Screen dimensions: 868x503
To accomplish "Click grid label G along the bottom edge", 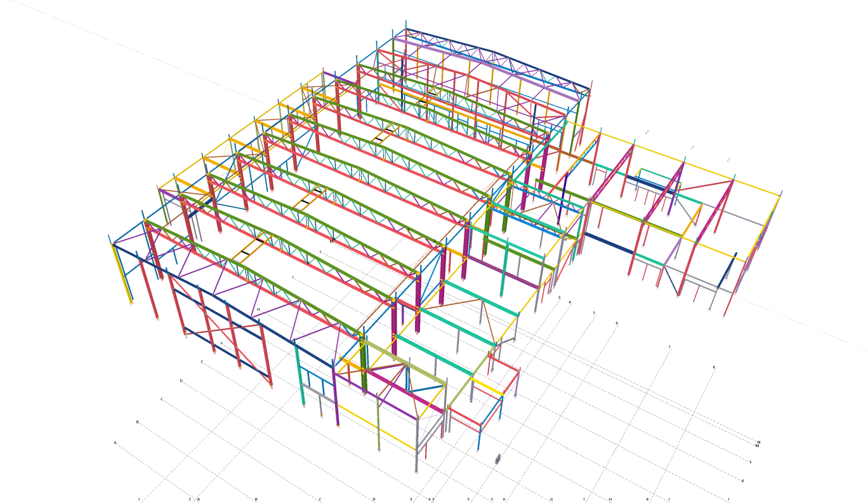I will click(551, 499).
